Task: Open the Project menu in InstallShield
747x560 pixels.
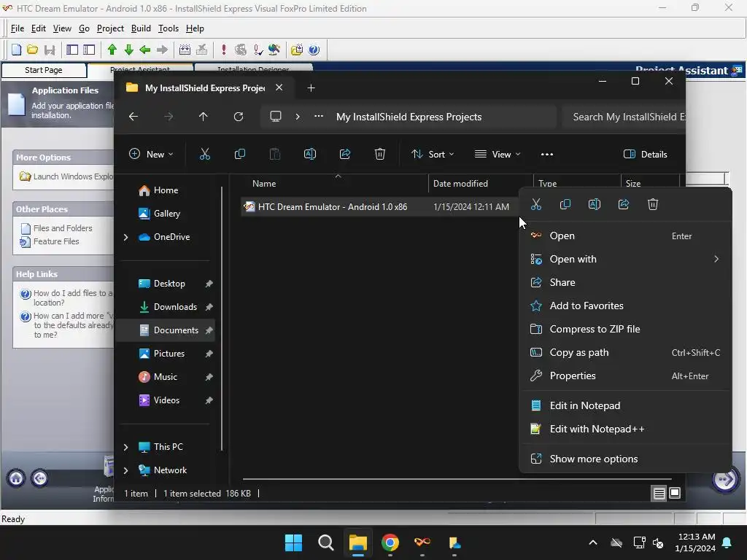Action: pos(111,28)
